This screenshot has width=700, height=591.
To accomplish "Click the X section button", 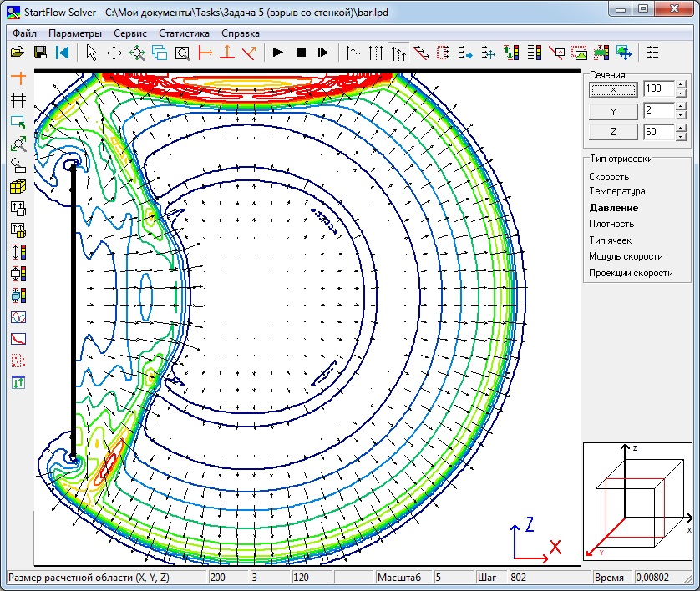I will (613, 89).
